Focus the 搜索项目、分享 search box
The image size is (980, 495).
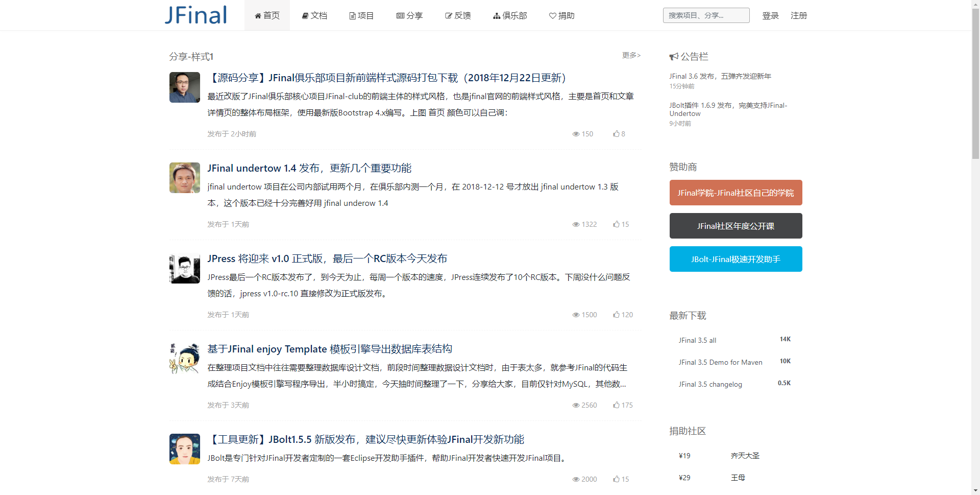point(706,15)
